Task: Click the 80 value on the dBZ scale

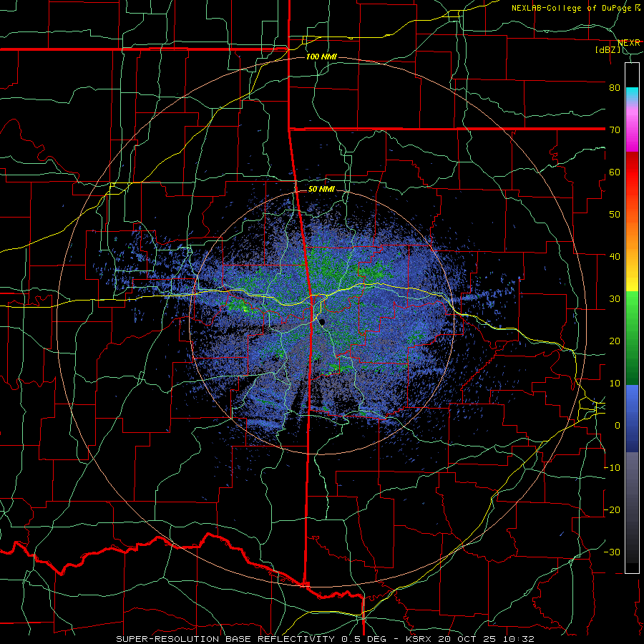Action: [615, 87]
